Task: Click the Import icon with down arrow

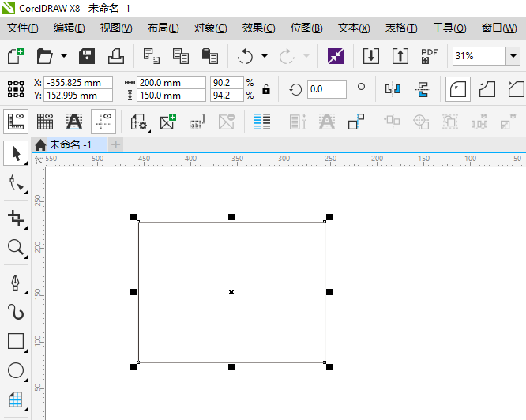Action: pos(371,56)
